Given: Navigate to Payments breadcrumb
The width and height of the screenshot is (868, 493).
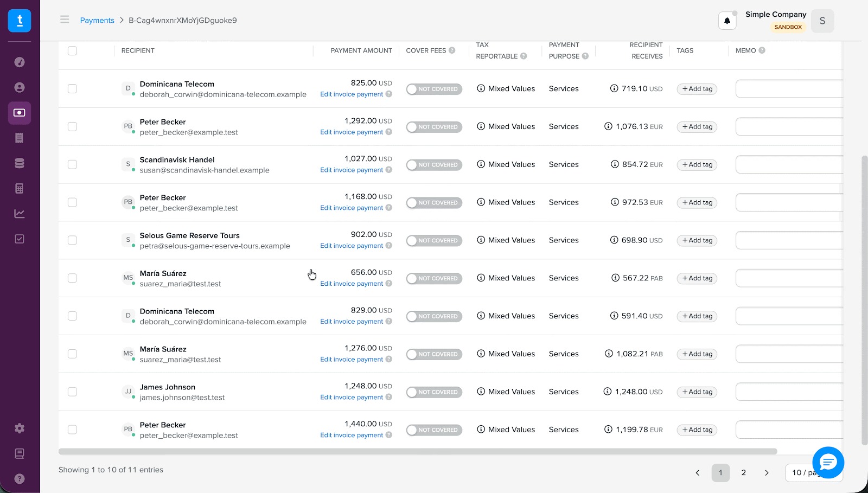Looking at the screenshot, I should 97,20.
